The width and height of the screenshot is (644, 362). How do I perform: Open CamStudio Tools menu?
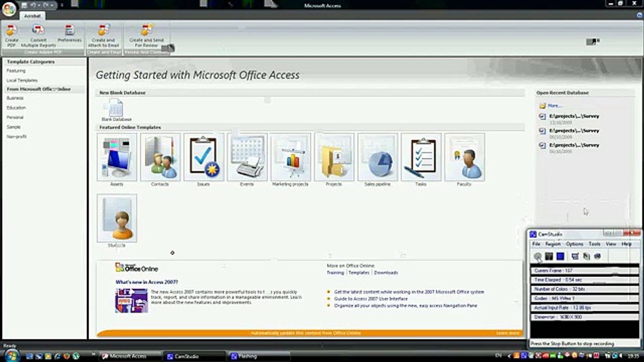595,244
